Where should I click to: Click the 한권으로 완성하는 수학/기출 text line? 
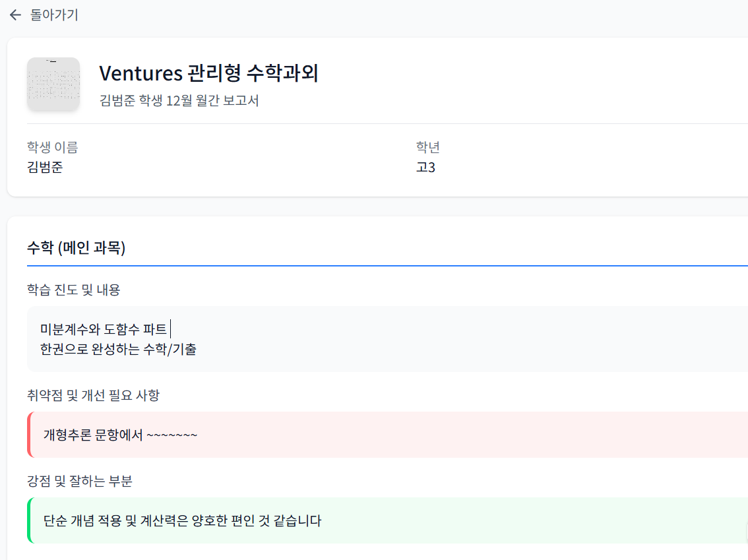pos(118,350)
